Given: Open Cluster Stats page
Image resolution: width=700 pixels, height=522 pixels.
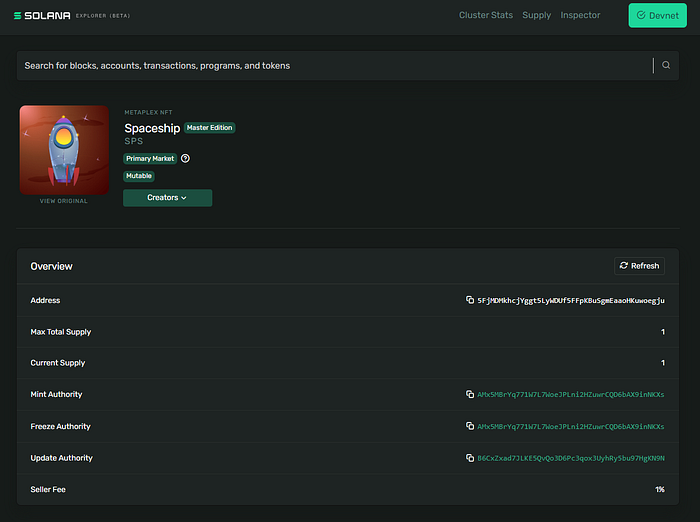Looking at the screenshot, I should (x=487, y=16).
